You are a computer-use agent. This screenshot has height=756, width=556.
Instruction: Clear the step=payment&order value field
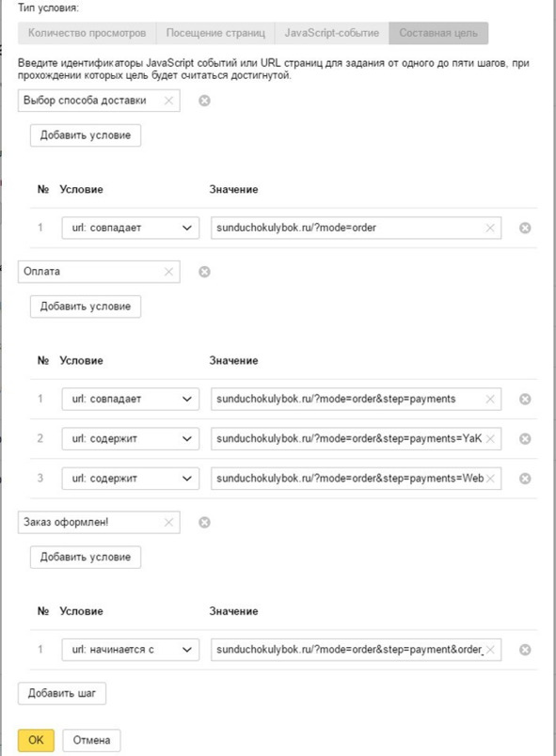490,650
